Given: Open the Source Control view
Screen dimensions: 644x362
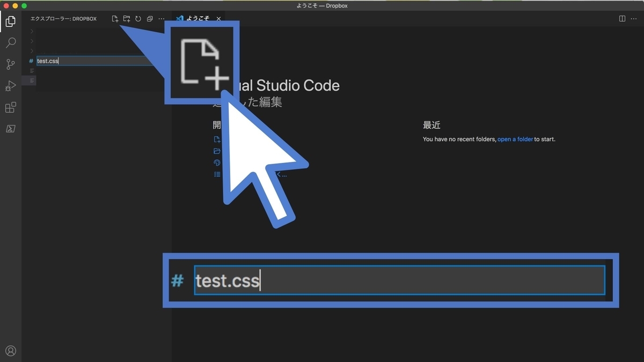Looking at the screenshot, I should 10,64.
